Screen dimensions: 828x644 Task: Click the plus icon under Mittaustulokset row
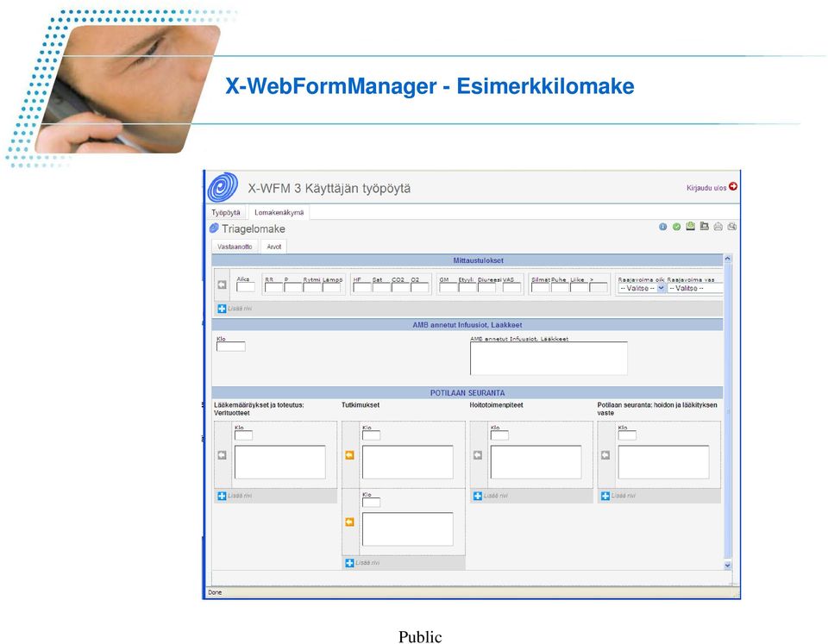(x=222, y=309)
